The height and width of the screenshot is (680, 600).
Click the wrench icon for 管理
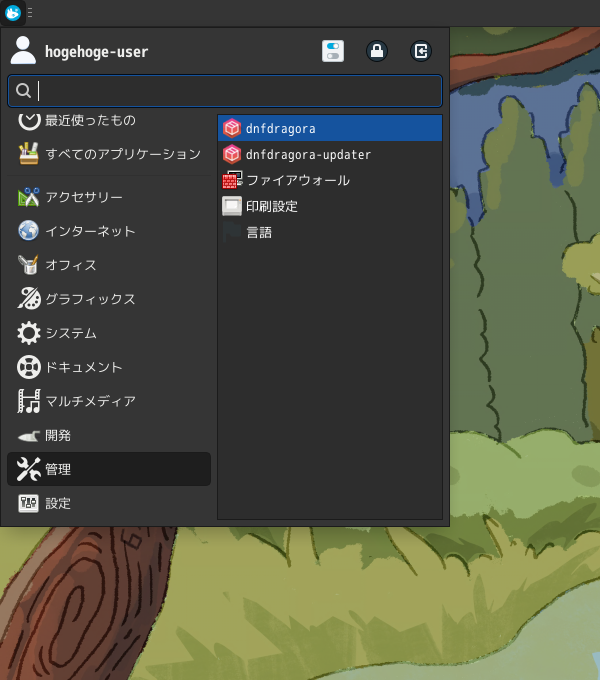[x=29, y=469]
